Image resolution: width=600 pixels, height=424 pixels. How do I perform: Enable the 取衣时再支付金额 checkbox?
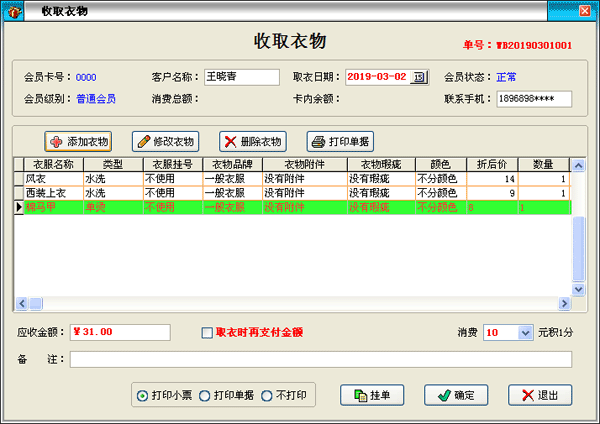(207, 332)
